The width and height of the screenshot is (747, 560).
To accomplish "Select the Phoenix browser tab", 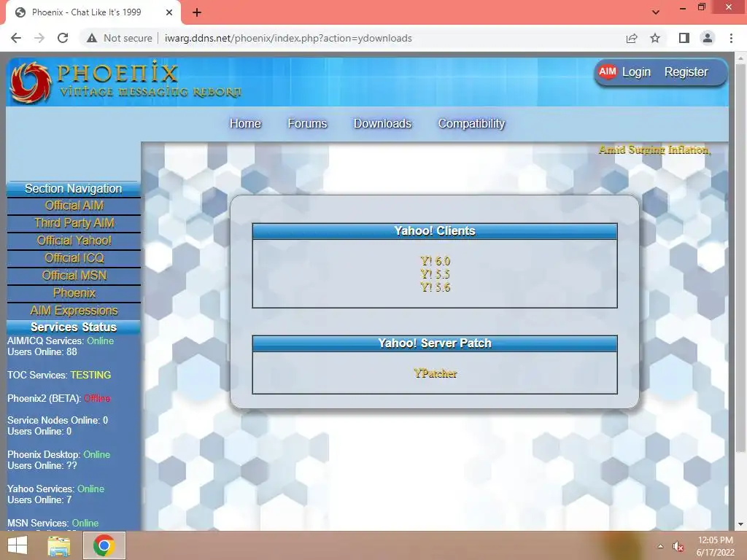I will point(93,12).
